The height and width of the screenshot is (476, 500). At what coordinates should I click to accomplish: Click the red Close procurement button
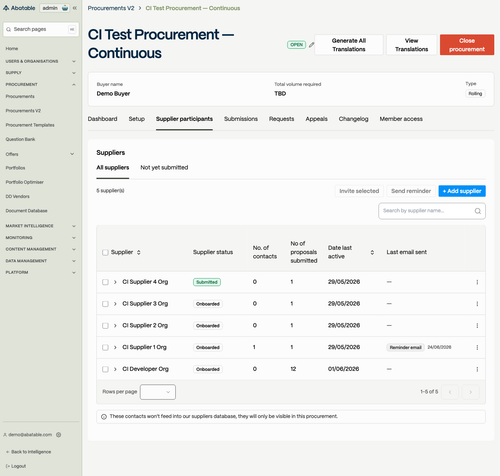(467, 45)
